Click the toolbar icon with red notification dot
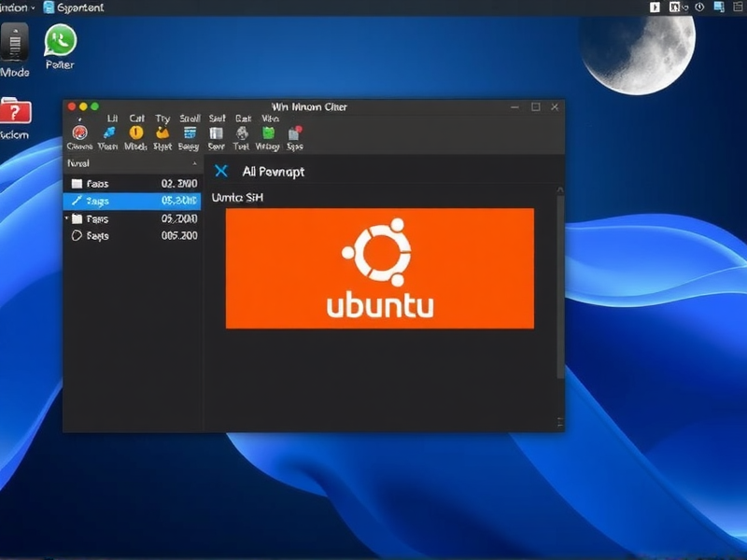 (295, 133)
